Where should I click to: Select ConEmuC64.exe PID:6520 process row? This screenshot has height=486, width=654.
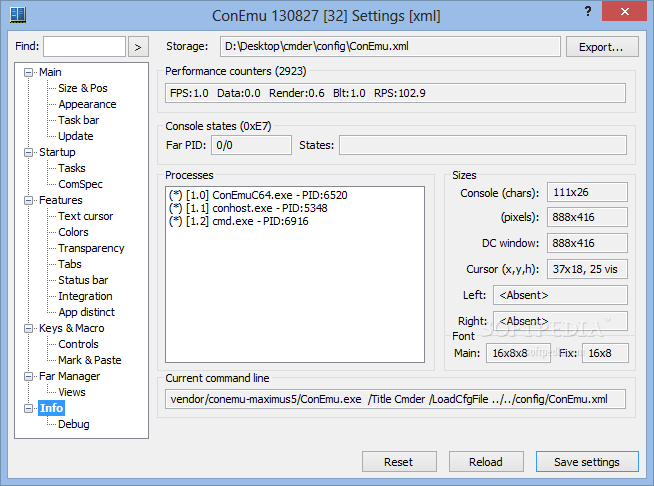click(x=258, y=195)
